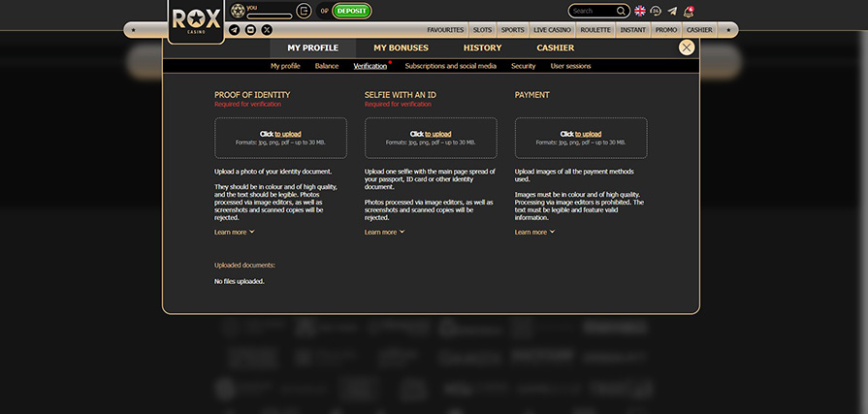Click 'No files uploaded.' text
Viewport: 868px width, 414px height.
[x=240, y=281]
